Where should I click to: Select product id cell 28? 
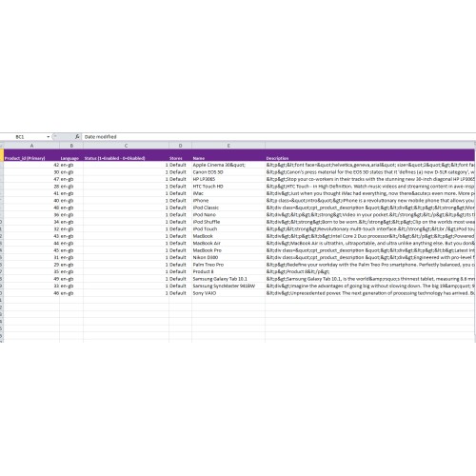31,187
